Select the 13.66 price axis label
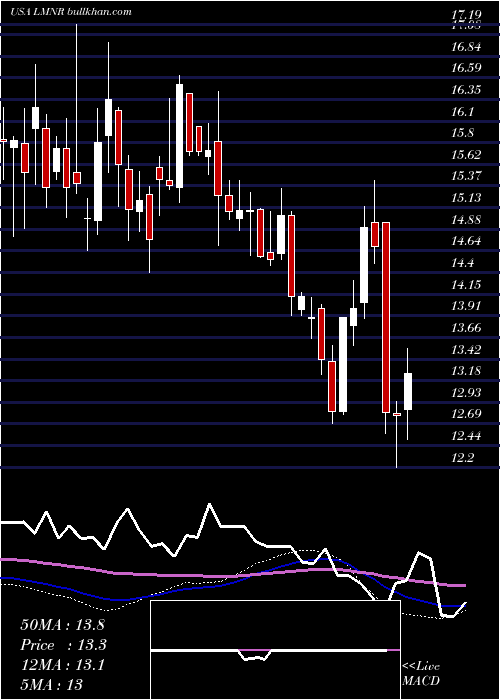 click(466, 328)
